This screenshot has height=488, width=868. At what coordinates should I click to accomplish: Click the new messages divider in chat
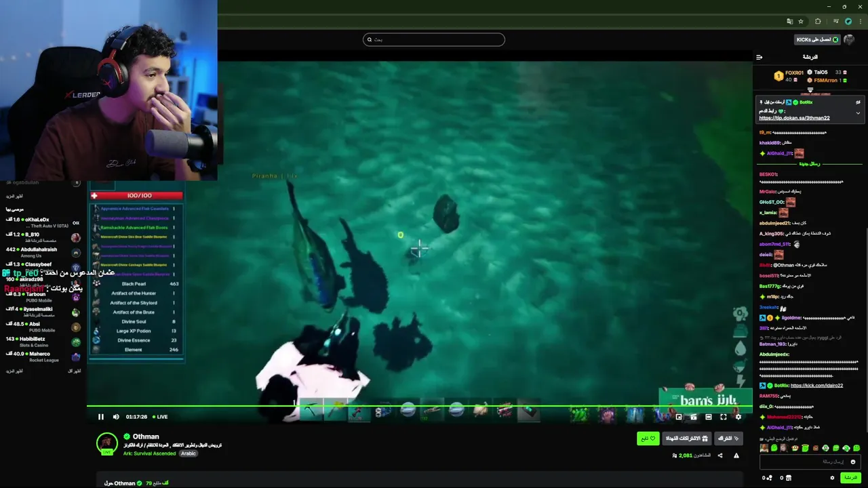[x=810, y=164]
